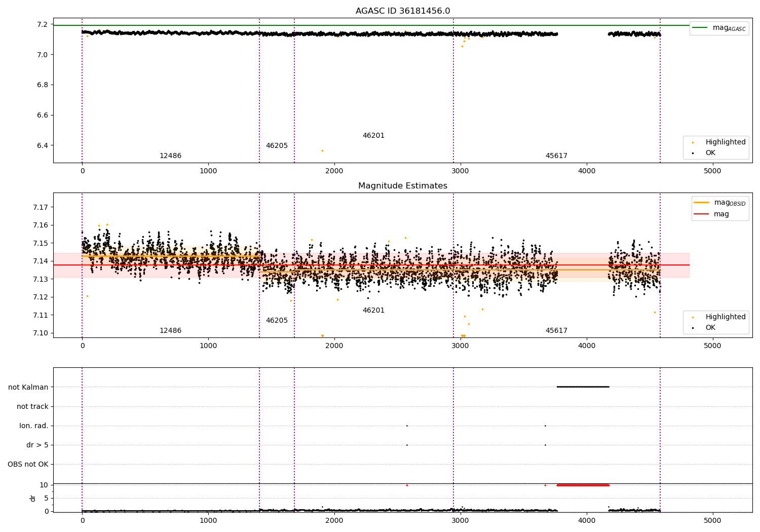The height and width of the screenshot is (532, 760).
Task: Click obsid 45617 label in Magnitude Estimates plot
Action: click(556, 331)
